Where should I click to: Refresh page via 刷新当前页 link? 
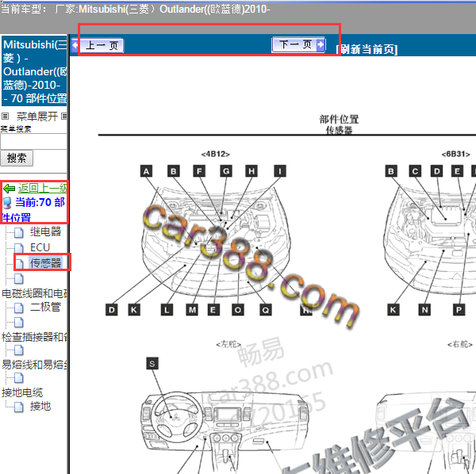367,49
